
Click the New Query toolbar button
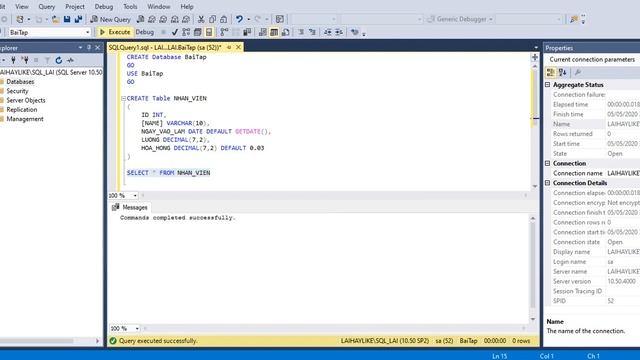111,19
